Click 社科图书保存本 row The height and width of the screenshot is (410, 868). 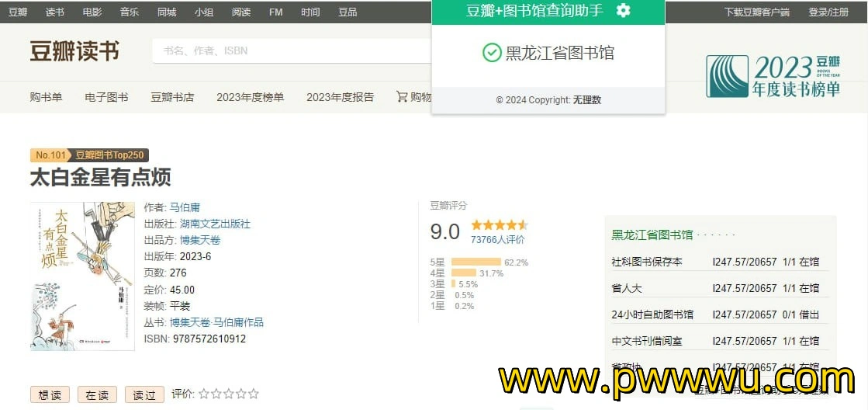[720, 262]
